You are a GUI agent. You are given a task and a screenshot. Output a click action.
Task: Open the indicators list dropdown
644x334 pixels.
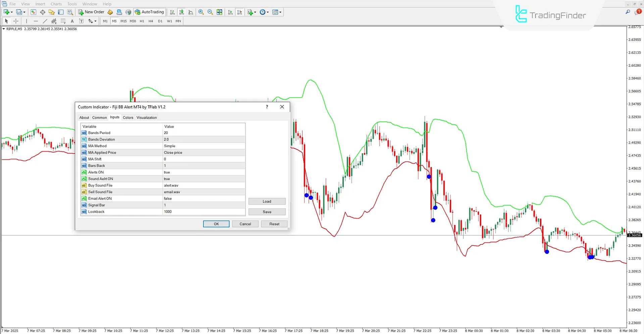pyautogui.click(x=255, y=12)
